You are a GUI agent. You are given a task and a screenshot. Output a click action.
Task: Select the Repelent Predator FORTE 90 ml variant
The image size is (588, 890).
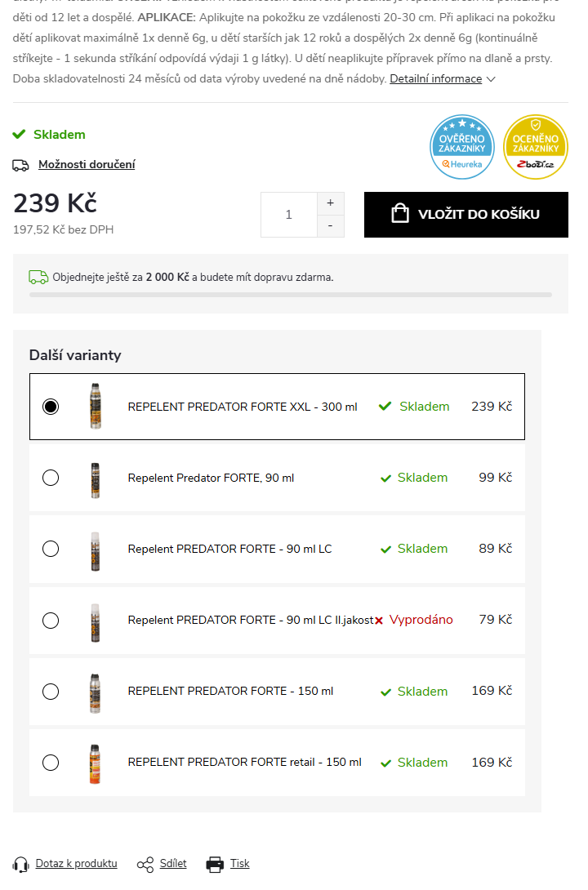click(51, 478)
